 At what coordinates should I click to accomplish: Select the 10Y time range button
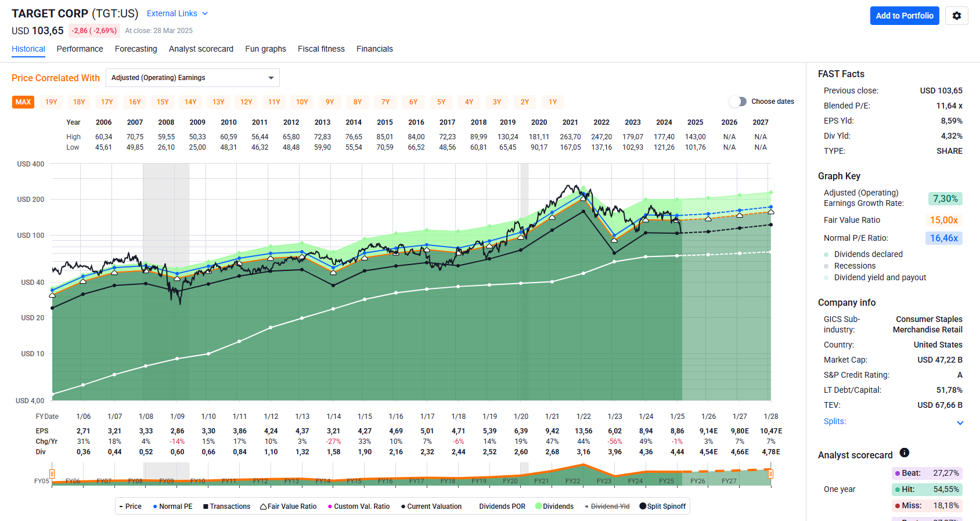pos(302,102)
